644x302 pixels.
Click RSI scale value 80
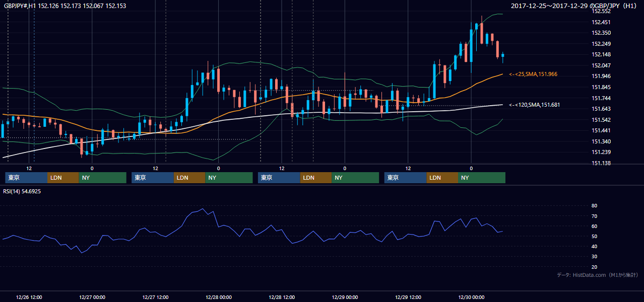point(594,206)
